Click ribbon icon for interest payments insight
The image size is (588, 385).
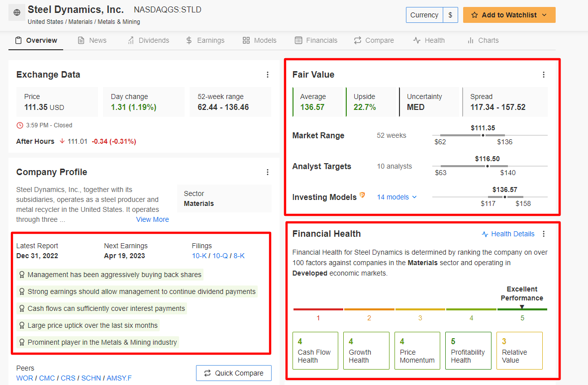tap(22, 308)
